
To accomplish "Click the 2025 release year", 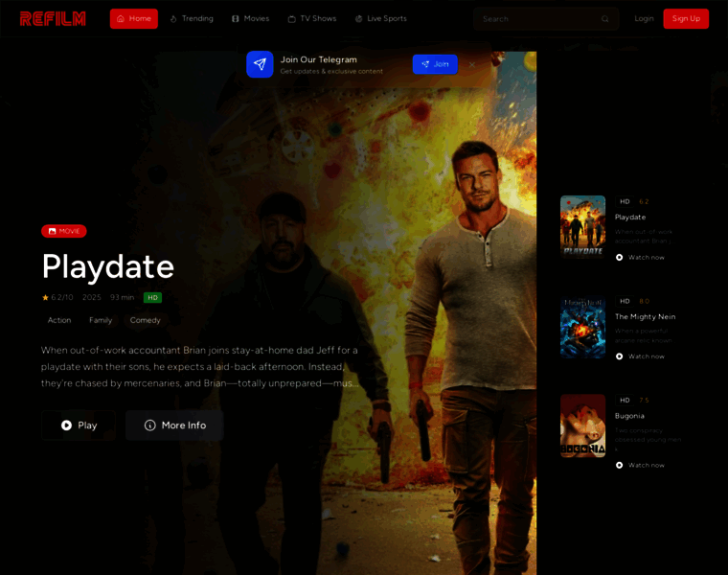I will click(x=91, y=297).
